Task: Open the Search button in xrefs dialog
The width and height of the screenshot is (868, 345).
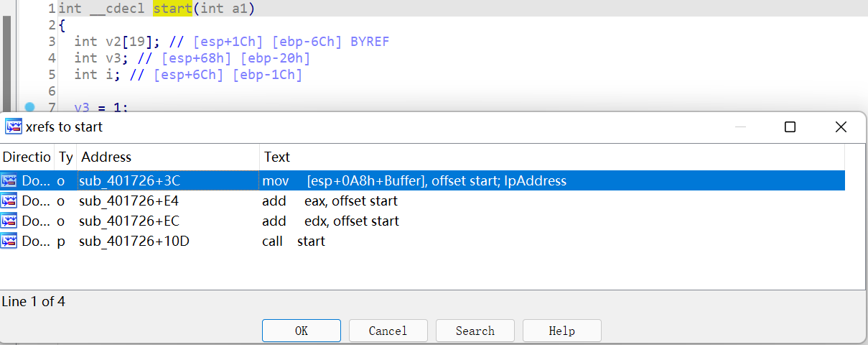Action: pos(475,331)
